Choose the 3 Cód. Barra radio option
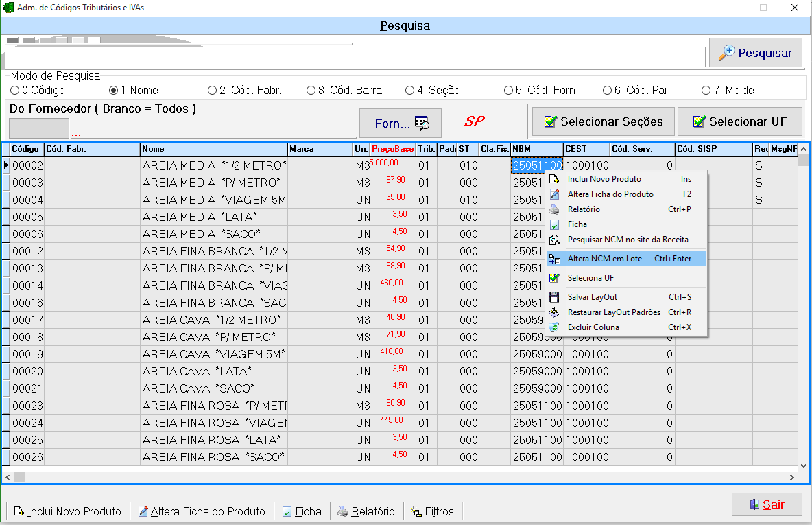Image resolution: width=812 pixels, height=525 pixels. tap(311, 91)
